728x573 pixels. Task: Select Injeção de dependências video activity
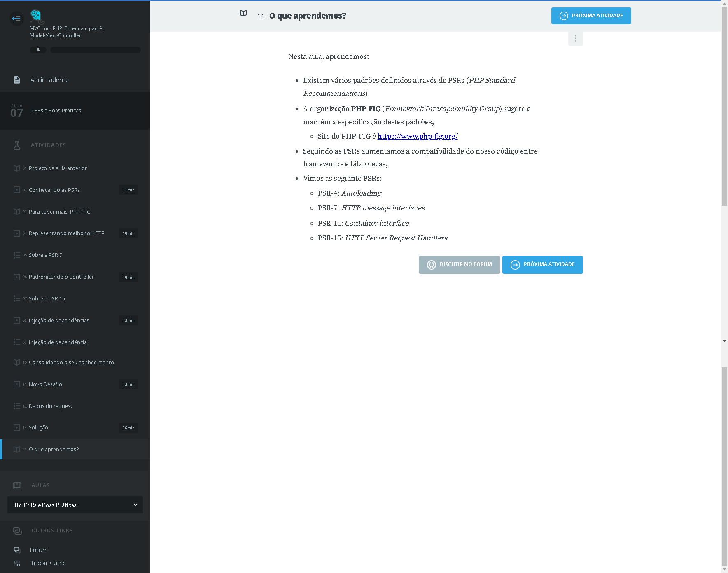[x=59, y=321]
